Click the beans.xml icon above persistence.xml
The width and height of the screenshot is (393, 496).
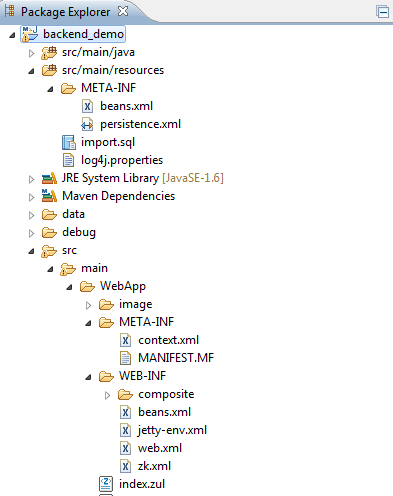pos(87,106)
